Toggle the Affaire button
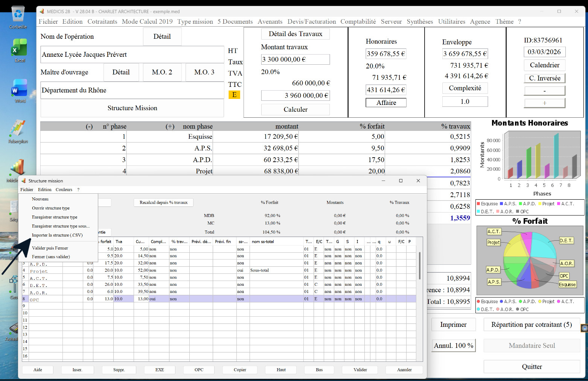Image resolution: width=588 pixels, height=381 pixels. 386,103
